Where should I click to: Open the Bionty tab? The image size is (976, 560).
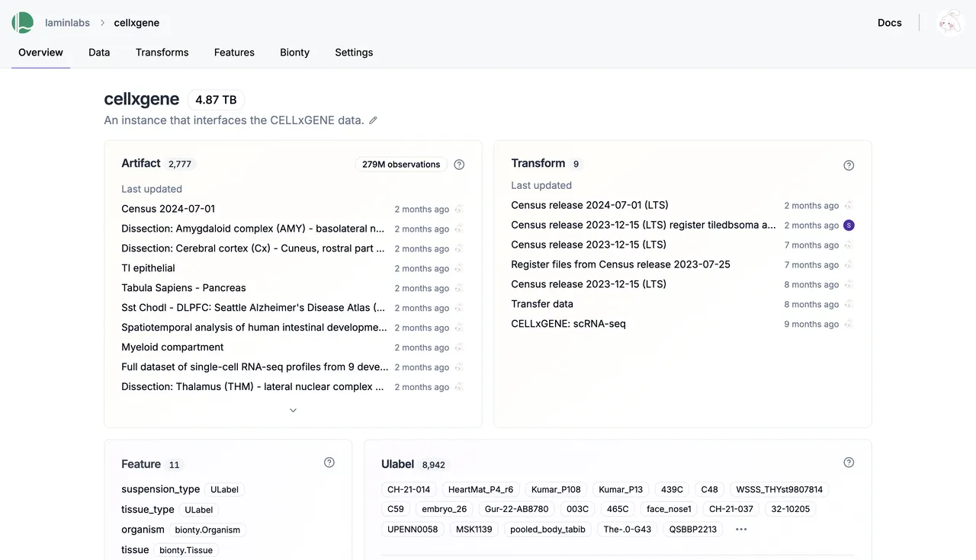tap(294, 53)
